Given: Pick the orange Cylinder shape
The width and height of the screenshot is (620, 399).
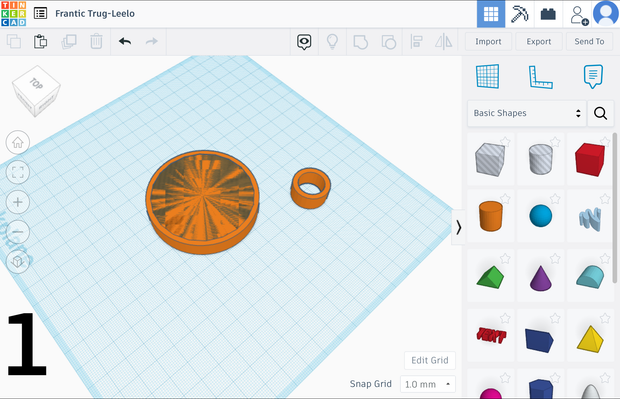Looking at the screenshot, I should pos(490,216).
